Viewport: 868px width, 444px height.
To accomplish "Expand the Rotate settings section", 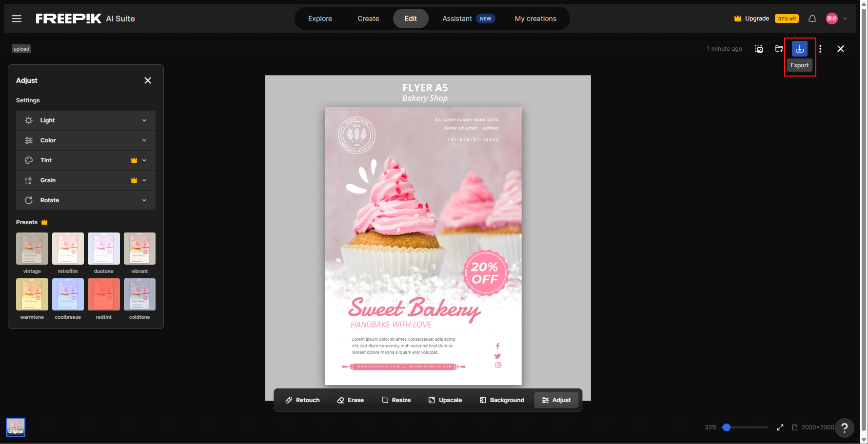I will [86, 200].
